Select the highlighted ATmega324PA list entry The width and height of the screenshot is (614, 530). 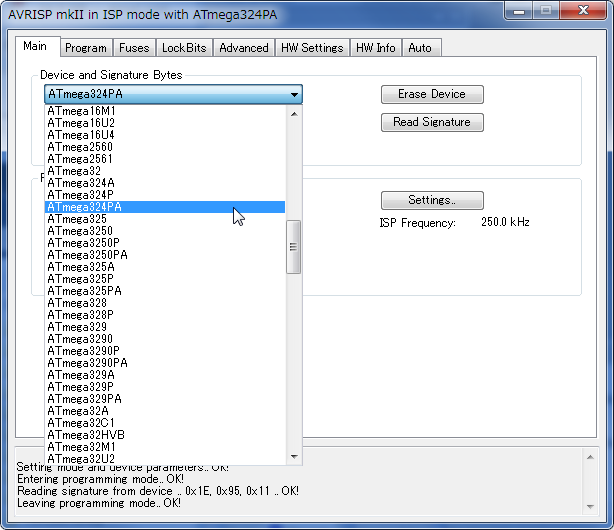(165, 207)
